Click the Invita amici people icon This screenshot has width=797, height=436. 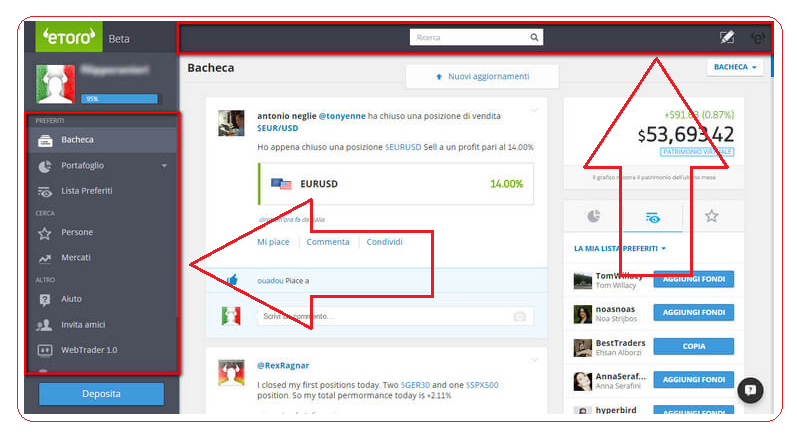45,325
